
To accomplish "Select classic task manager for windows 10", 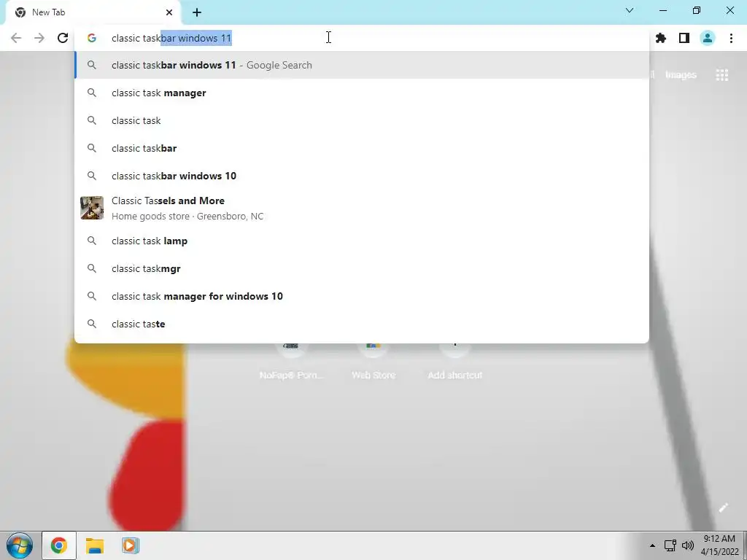I will [362, 296].
